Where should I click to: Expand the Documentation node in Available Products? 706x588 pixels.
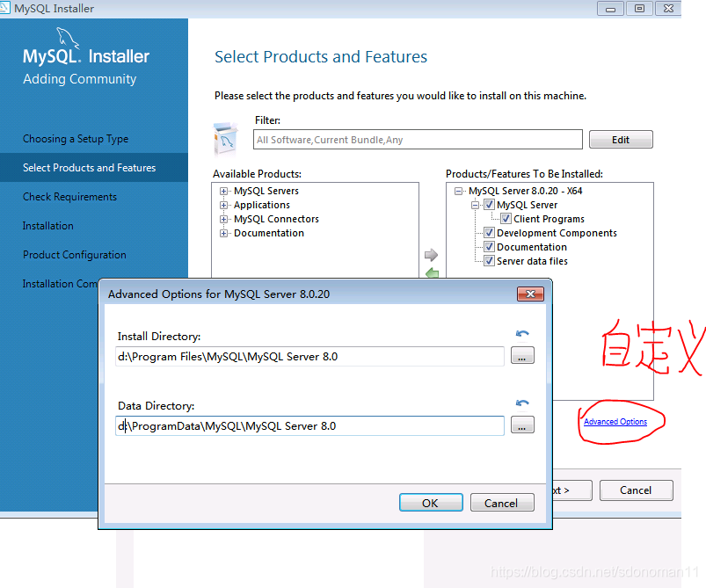[x=223, y=233]
